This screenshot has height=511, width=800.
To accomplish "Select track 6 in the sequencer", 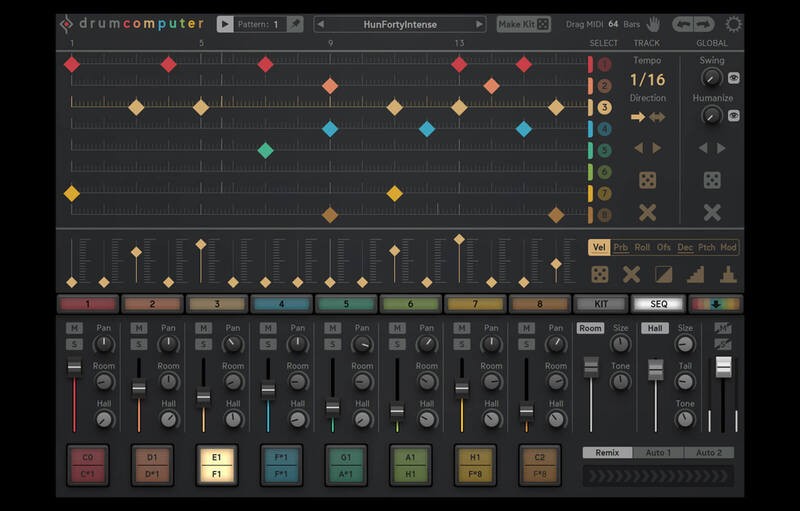I will pyautogui.click(x=604, y=172).
